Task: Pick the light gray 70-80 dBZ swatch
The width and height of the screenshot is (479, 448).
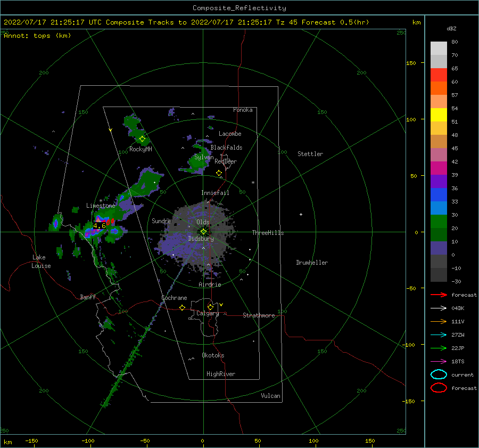Action: pyautogui.click(x=439, y=48)
